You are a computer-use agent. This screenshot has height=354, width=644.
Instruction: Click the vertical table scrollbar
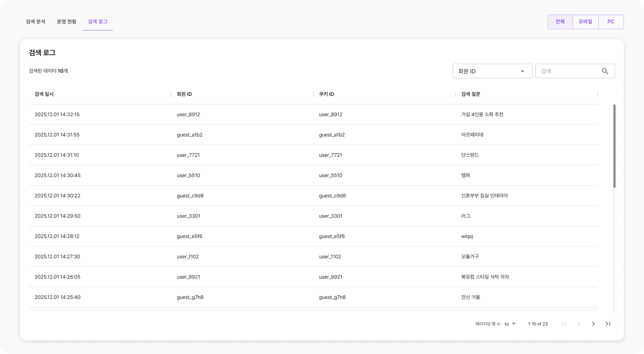614,146
